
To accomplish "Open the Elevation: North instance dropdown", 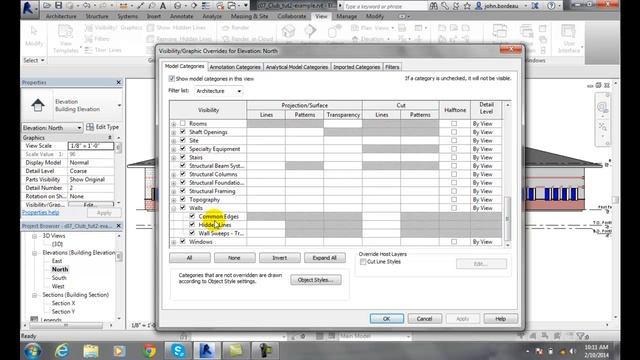I will click(52, 128).
